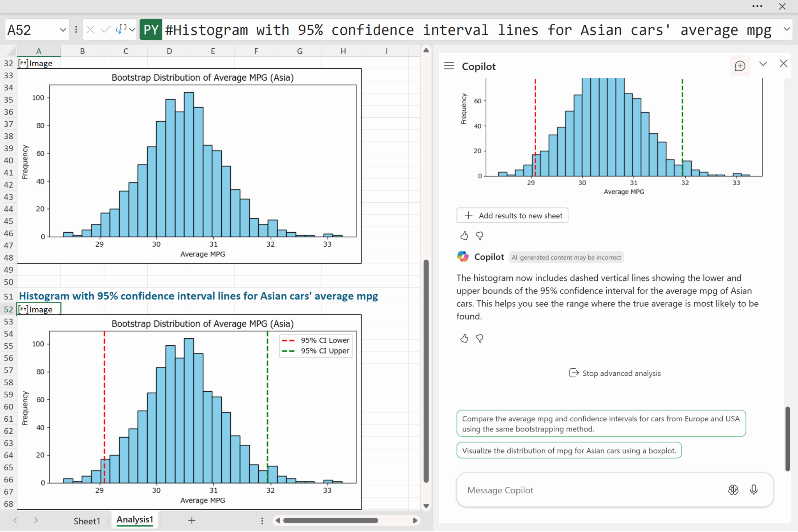Click thumbs up on latest Copilot response
798x532 pixels.
pyautogui.click(x=464, y=338)
